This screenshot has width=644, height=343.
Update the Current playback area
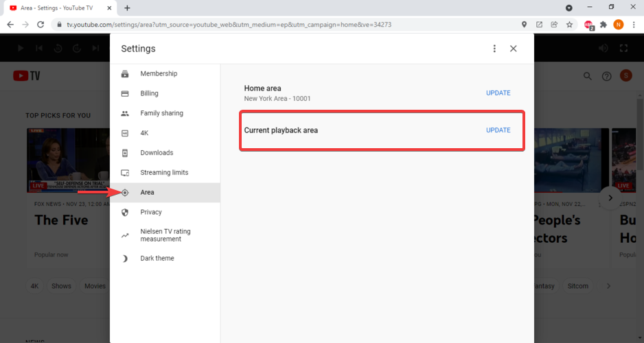tap(498, 130)
